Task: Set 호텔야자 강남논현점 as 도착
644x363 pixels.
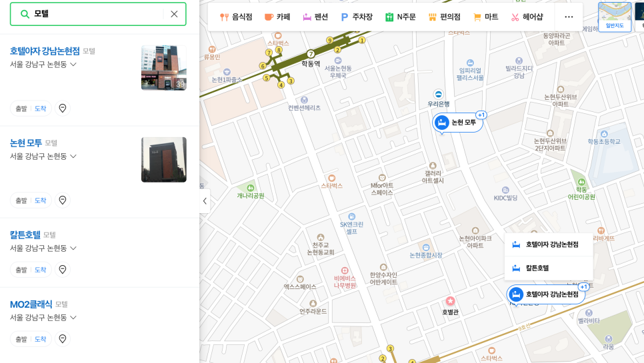Action: 40,109
